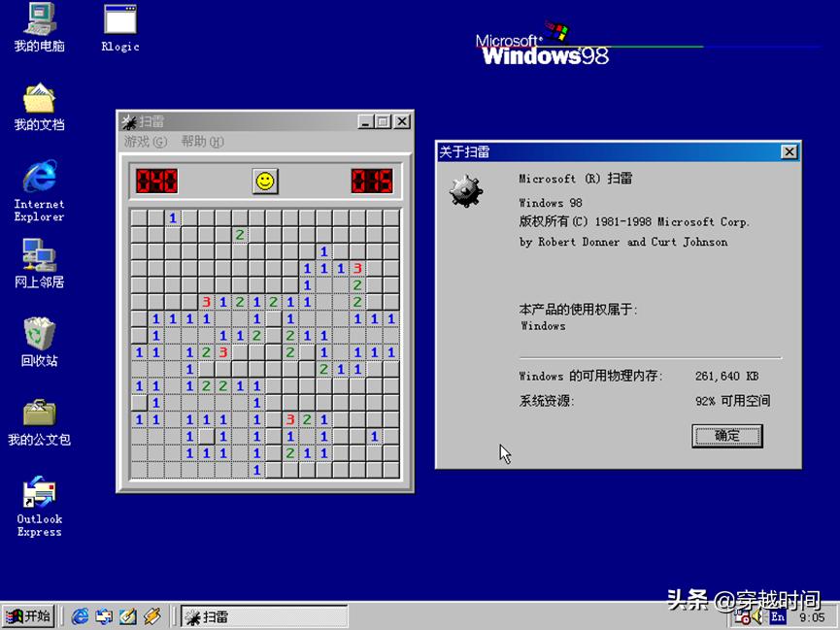Click the Outlook Express Quick Launch icon
Screen dimensions: 840x630
point(103,615)
